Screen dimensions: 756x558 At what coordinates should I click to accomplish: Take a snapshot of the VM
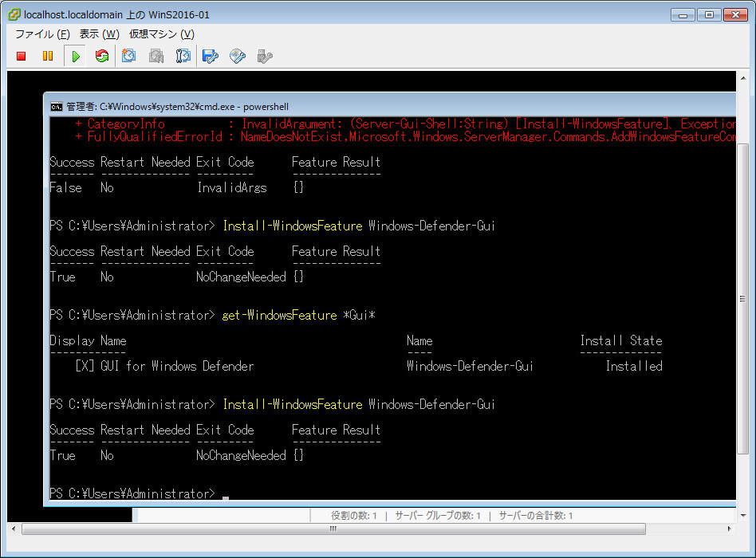[x=129, y=56]
